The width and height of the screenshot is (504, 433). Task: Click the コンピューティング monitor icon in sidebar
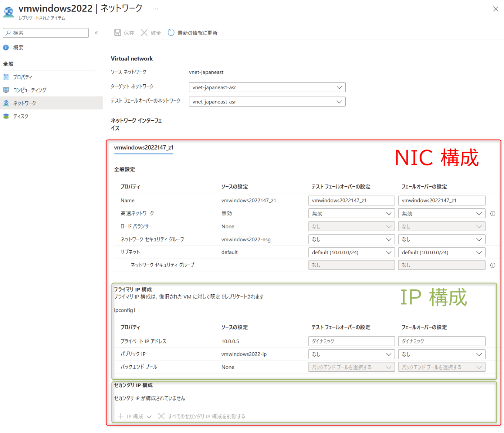tap(6, 90)
